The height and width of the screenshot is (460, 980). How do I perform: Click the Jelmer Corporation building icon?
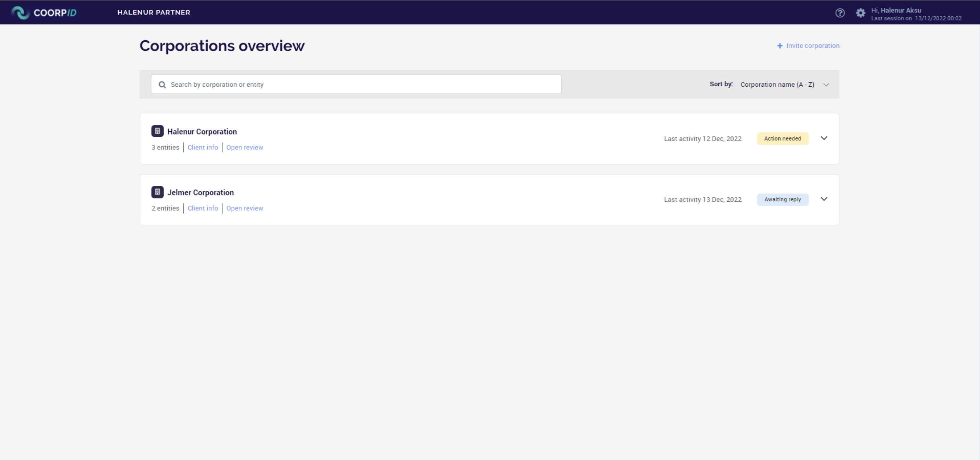coord(157,192)
